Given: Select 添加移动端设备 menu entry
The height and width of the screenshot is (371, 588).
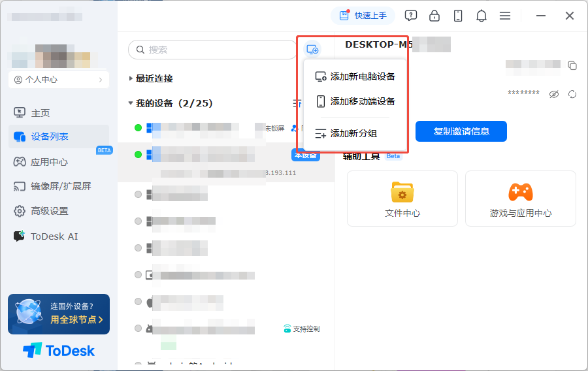Looking at the screenshot, I should (x=355, y=101).
